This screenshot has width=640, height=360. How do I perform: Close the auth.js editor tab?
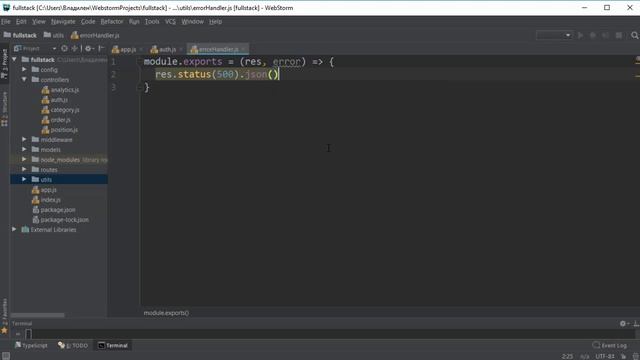point(181,49)
